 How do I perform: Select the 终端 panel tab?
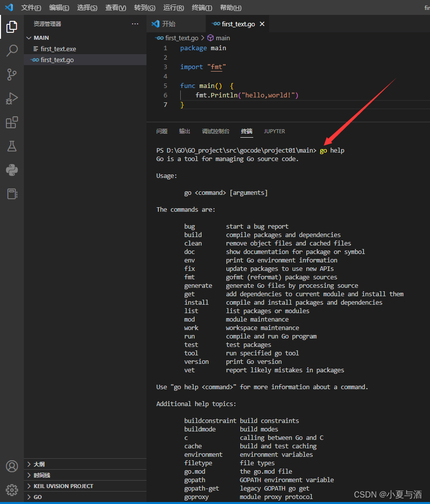tap(247, 131)
